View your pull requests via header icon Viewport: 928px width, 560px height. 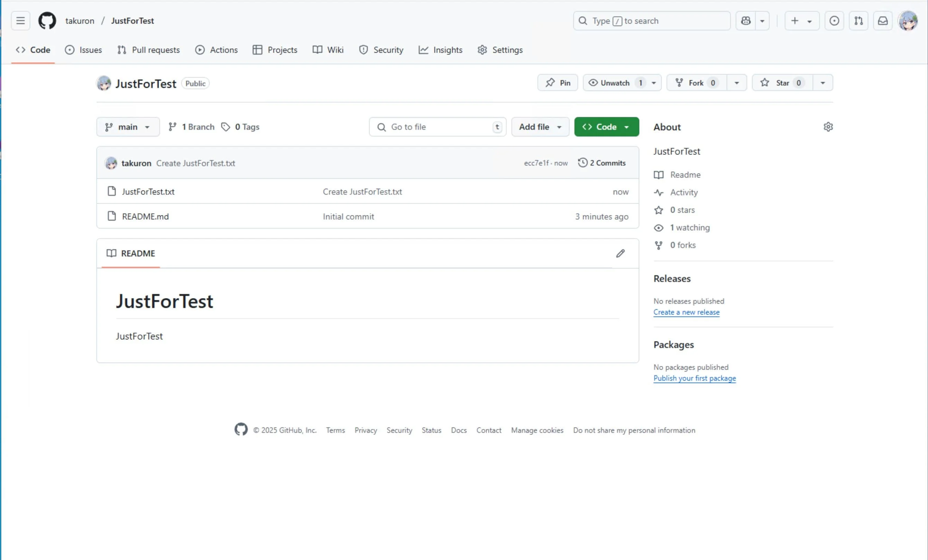coord(858,21)
